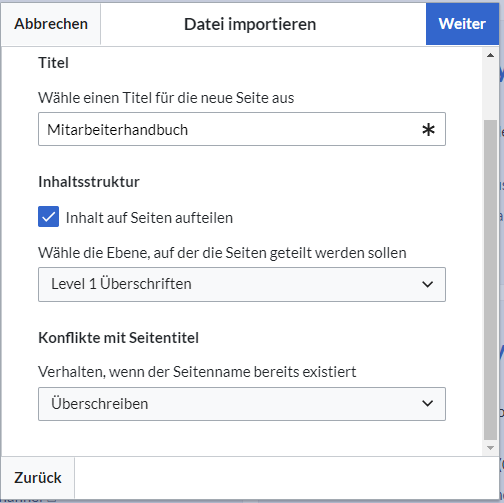Go back using the Zurück button
This screenshot has height=503, width=504.
38,478
